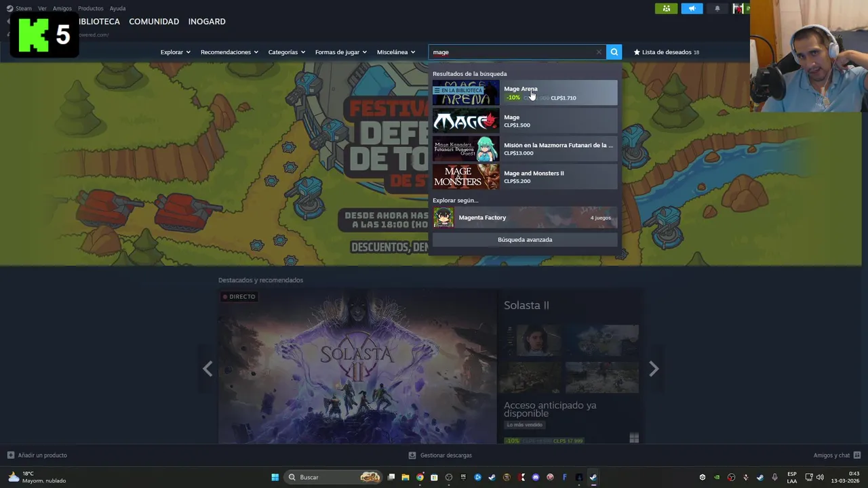
Task: Expand the Categorías dropdown
Action: 286,52
